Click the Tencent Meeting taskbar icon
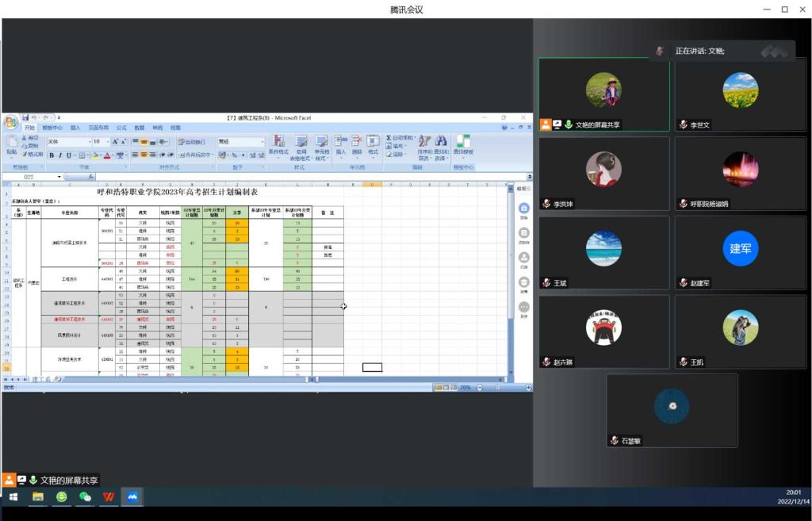 132,497
